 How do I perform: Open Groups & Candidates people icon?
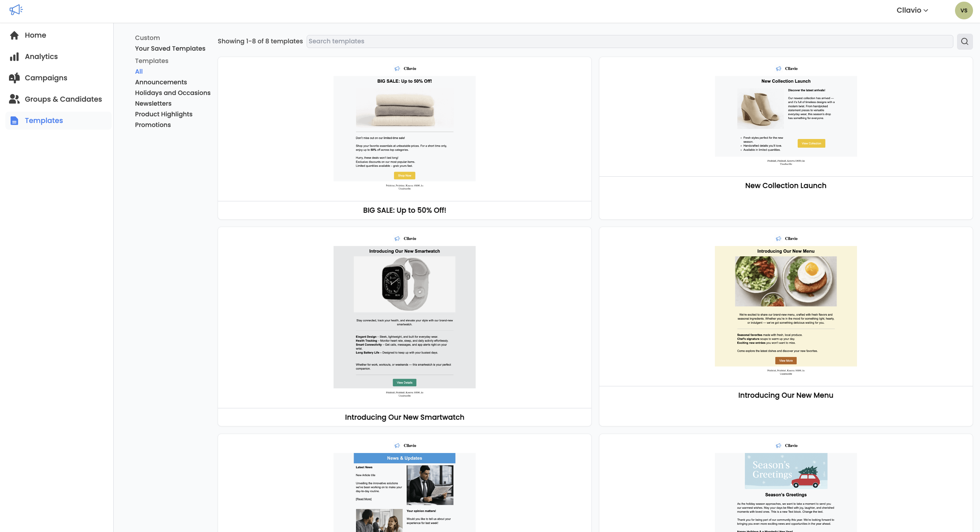coord(14,99)
